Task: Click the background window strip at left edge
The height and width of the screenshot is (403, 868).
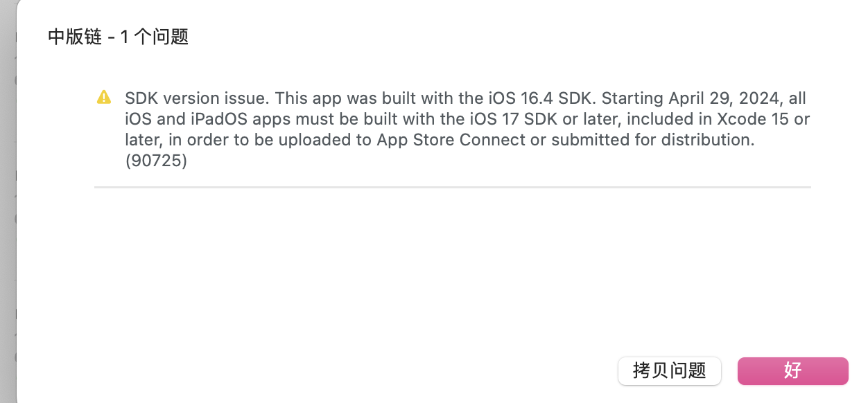Action: tap(7, 208)
